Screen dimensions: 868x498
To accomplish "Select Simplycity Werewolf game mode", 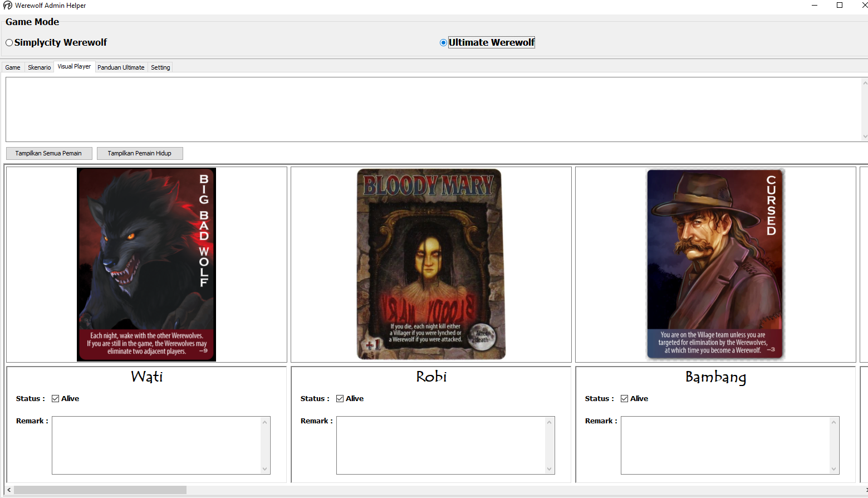I will pos(9,43).
